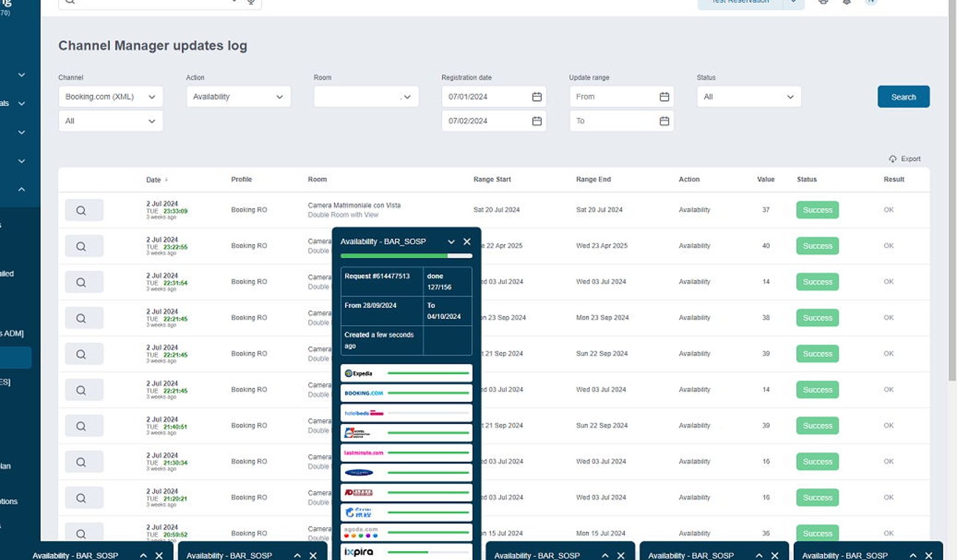
Task: Click the progress bar beside the Expedia logo
Action: [428, 374]
